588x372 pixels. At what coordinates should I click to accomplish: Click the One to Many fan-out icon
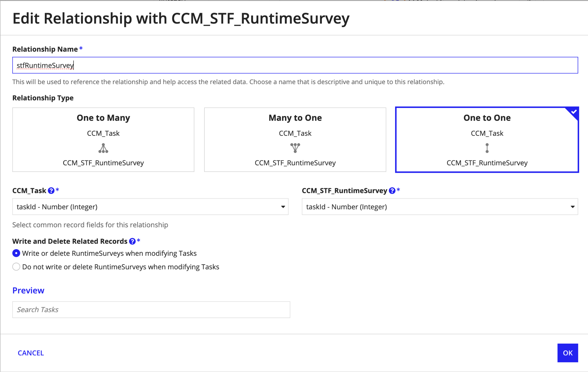click(x=103, y=148)
